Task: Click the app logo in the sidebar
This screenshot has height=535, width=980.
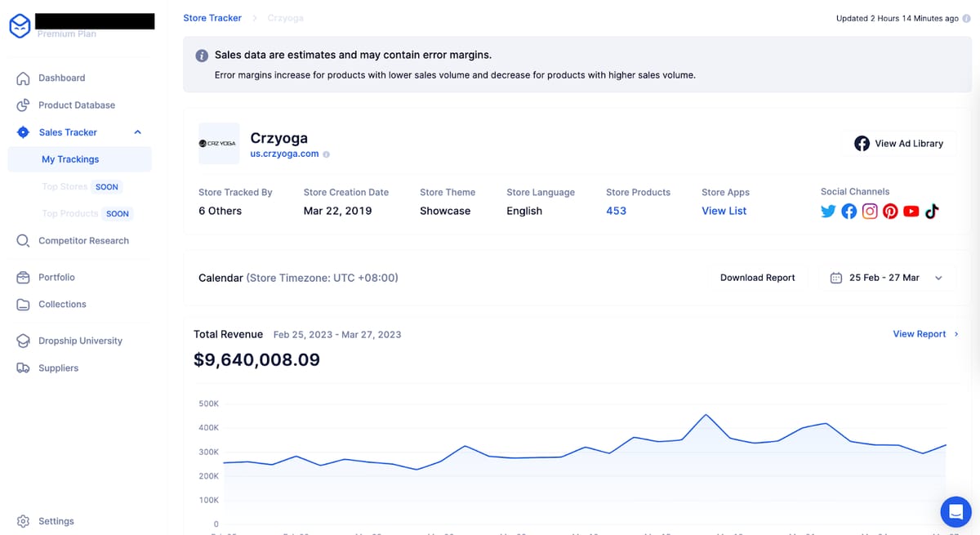Action: [20, 27]
